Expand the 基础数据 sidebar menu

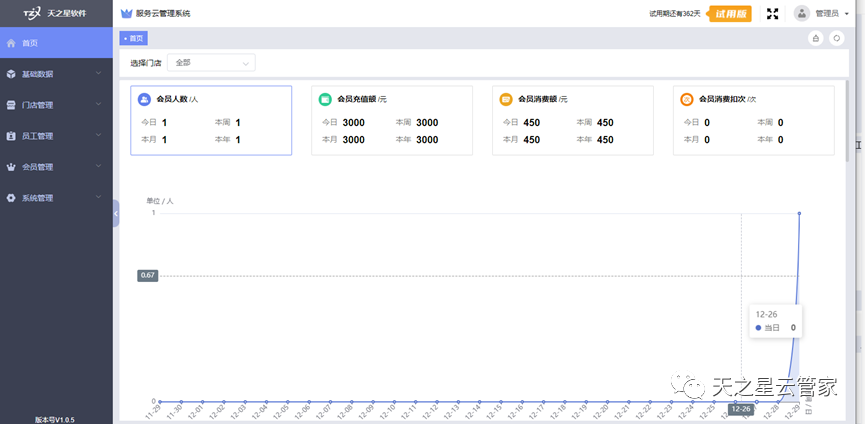[55, 74]
